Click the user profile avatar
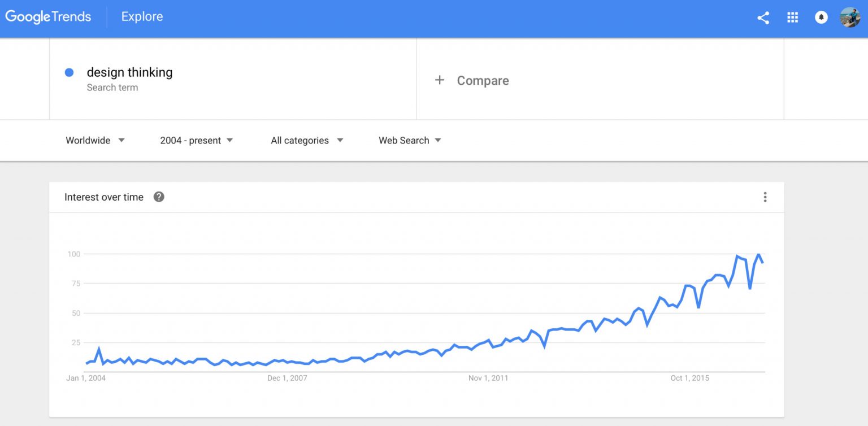Image resolution: width=868 pixels, height=426 pixels. pyautogui.click(x=850, y=18)
